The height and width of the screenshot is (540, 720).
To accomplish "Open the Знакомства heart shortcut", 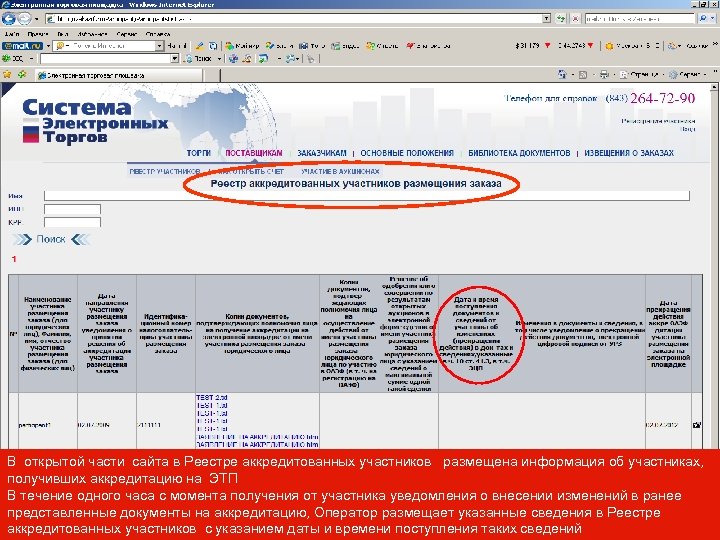I will (428, 46).
